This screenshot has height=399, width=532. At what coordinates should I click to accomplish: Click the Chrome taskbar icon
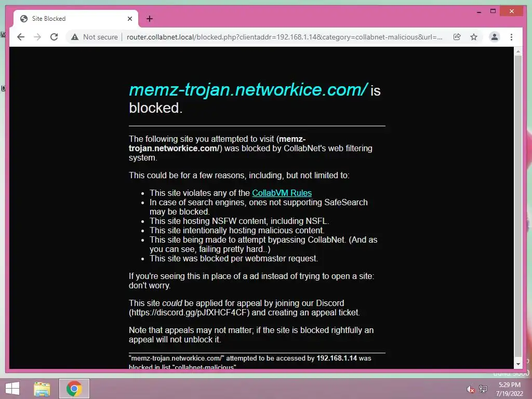[74, 389]
